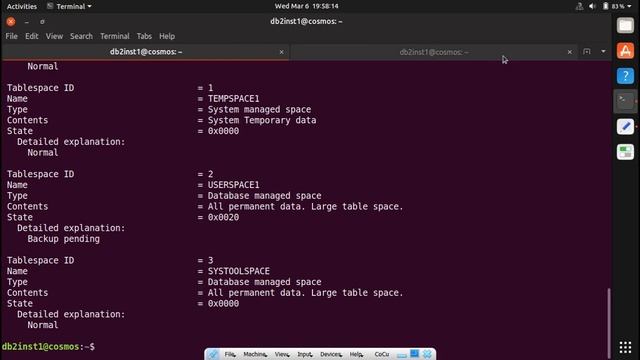
Task: Open the terminal File menu
Action: coord(11,36)
